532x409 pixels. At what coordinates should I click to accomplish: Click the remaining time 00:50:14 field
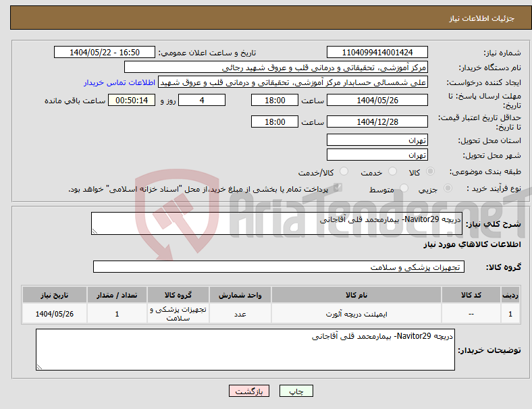click(x=132, y=100)
